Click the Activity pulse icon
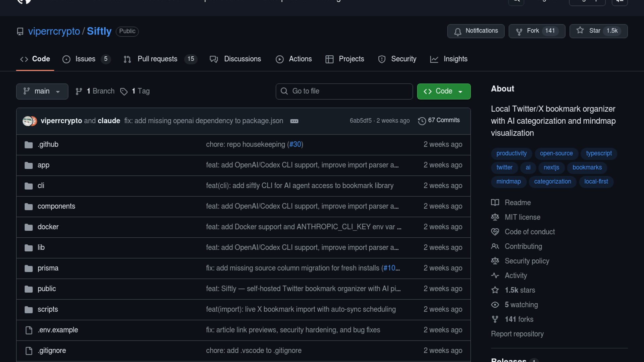The image size is (644, 362). pyautogui.click(x=495, y=276)
